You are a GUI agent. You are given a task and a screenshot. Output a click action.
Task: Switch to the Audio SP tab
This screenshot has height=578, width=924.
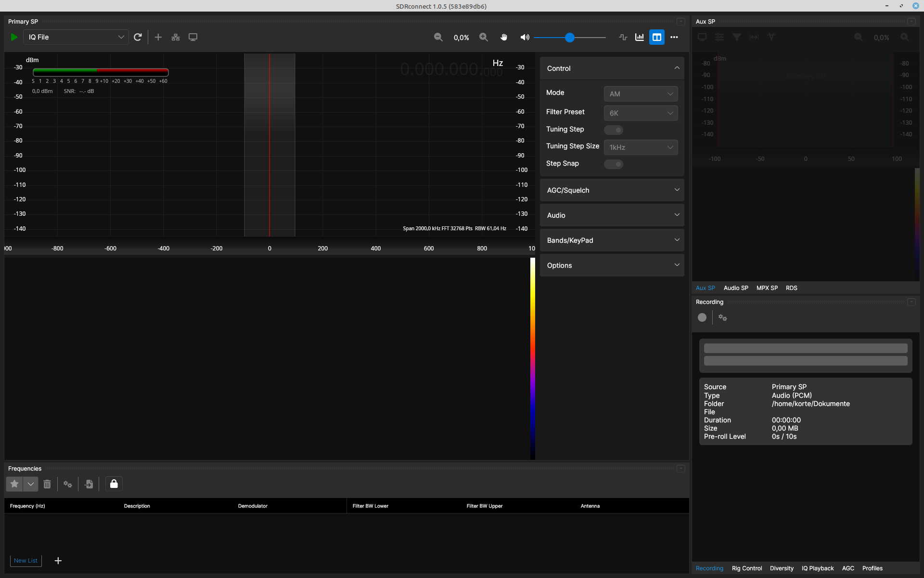point(735,288)
